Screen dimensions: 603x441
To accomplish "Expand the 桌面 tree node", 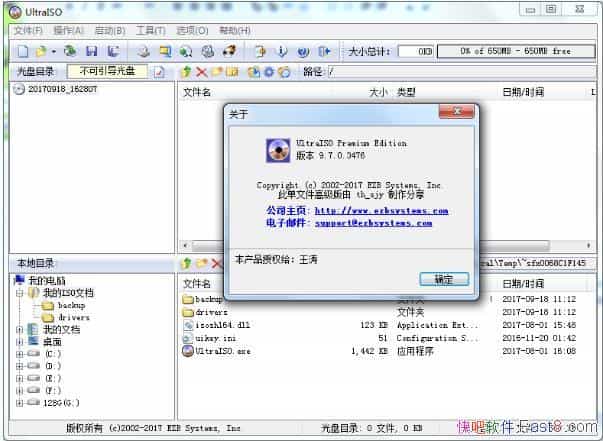I will (20, 342).
